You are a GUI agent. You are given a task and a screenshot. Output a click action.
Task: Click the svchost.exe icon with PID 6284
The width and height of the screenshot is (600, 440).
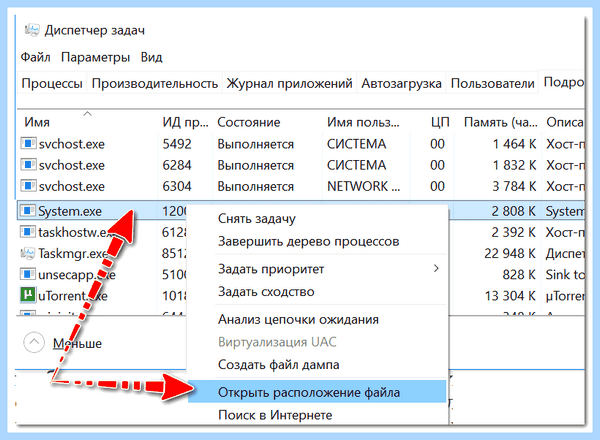tap(28, 165)
